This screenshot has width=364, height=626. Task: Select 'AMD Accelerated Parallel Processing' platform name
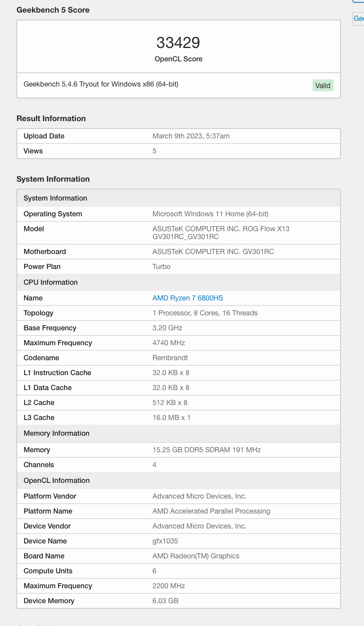pos(211,511)
